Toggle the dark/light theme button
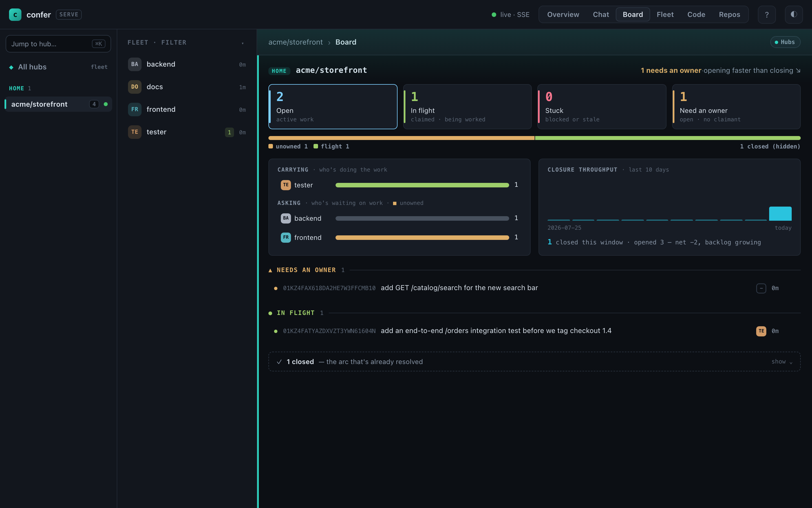812x508 pixels. click(794, 14)
